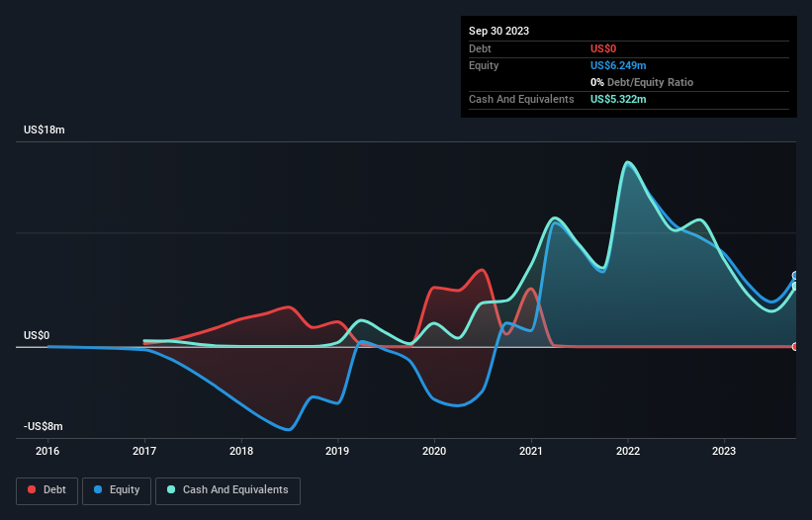Click the 2021 x-axis label
812x520 pixels.
531,451
